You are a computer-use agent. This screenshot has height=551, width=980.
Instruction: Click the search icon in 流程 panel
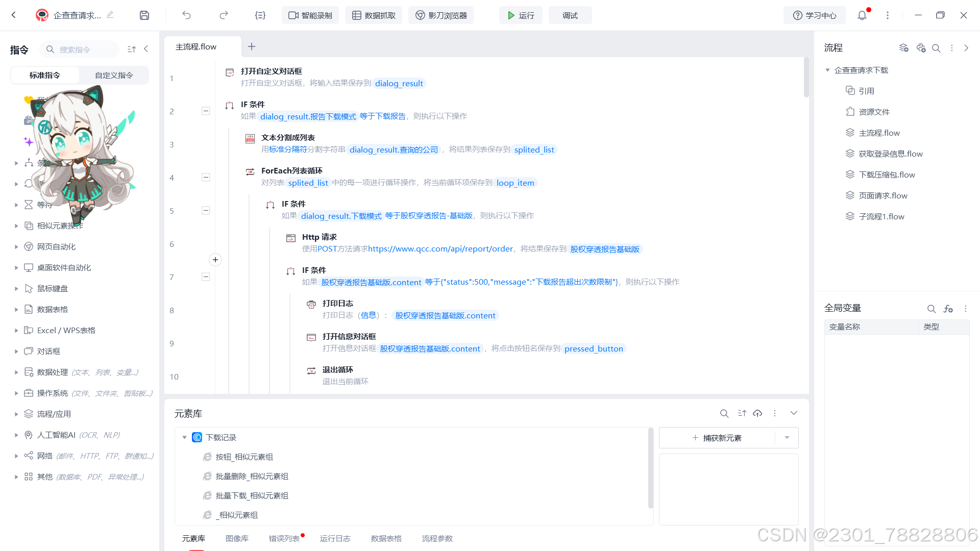936,48
